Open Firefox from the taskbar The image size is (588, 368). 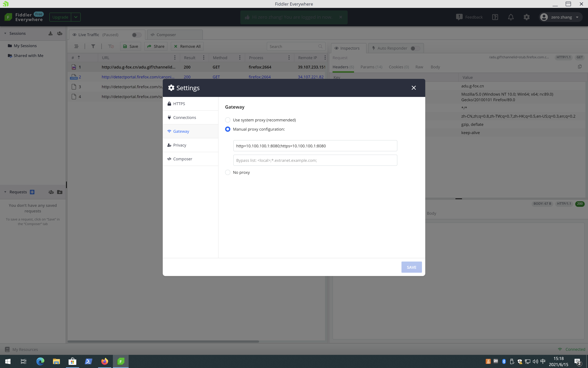[105, 361]
